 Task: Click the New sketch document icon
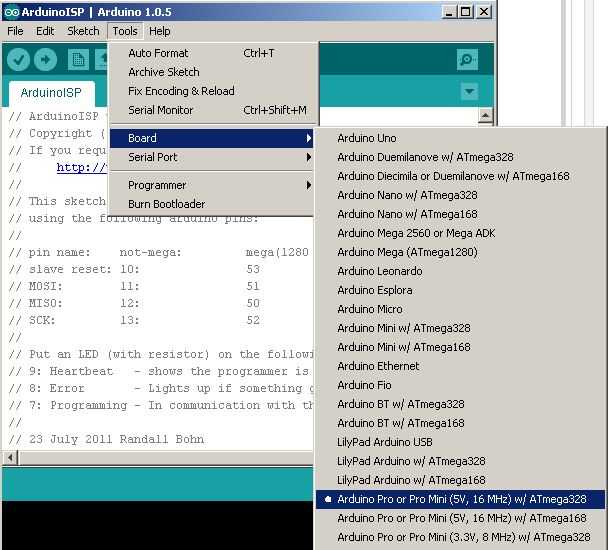(78, 60)
